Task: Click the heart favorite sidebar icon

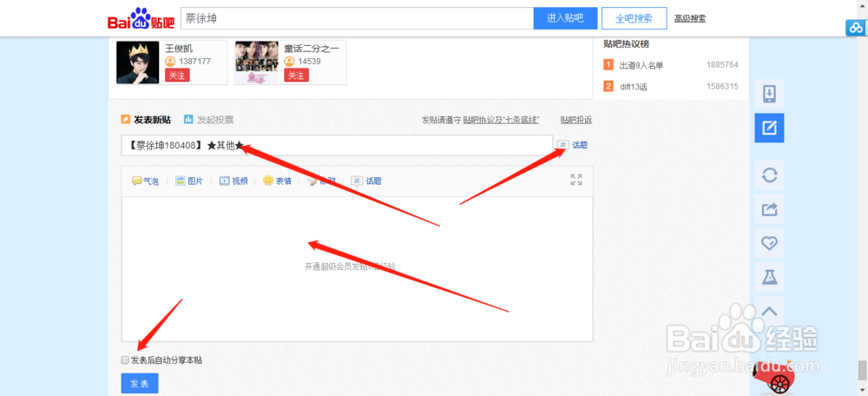Action: tap(769, 242)
